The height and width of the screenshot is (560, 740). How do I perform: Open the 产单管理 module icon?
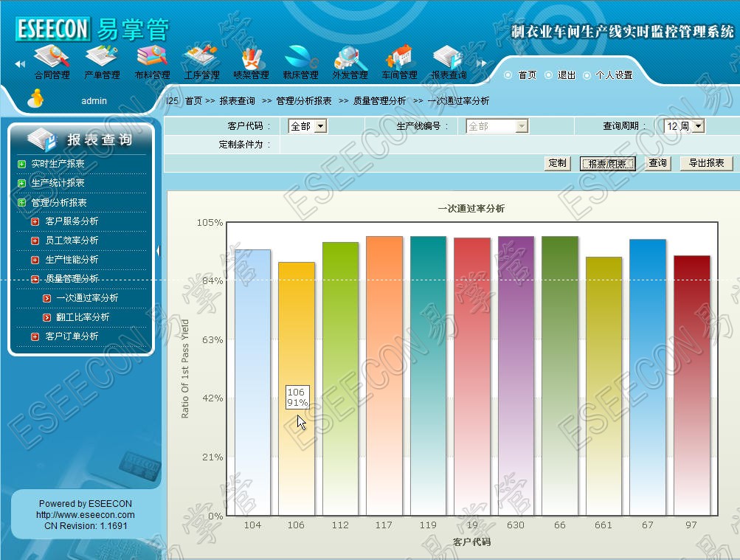[x=102, y=57]
